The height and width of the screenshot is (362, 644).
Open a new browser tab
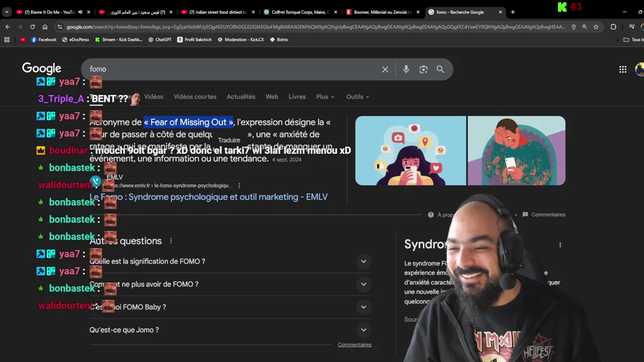pos(513,12)
